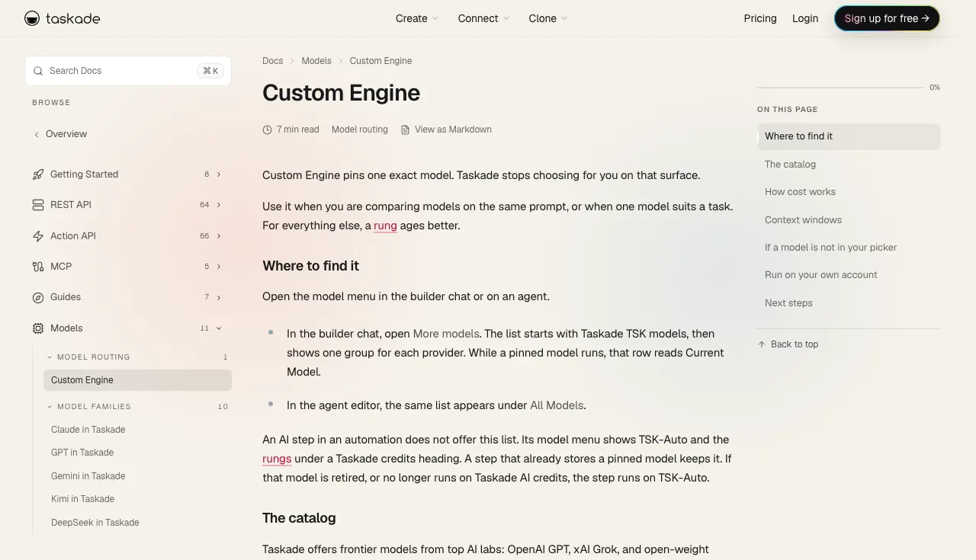
Task: Click the reading progress bar
Action: [x=840, y=88]
